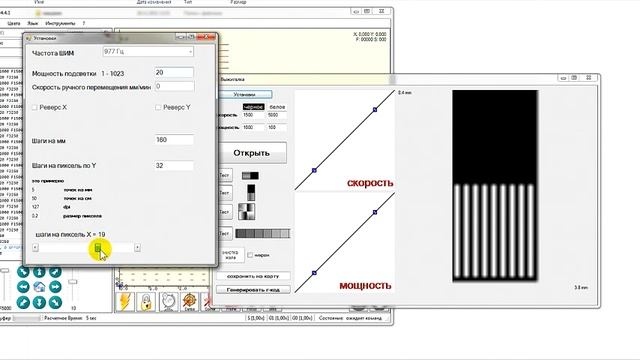Click the jog right arrow button
This screenshot has width=640, height=360.
click(55, 287)
